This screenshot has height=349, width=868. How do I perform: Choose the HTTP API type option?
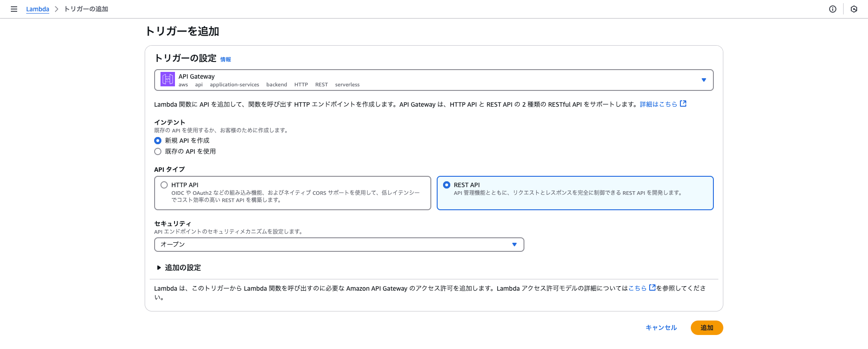pyautogui.click(x=164, y=185)
